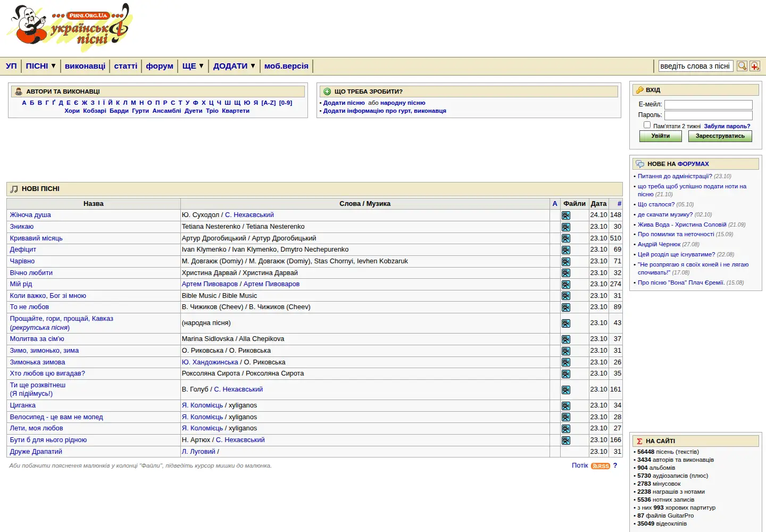Open file icon for Циганка
The height and width of the screenshot is (532, 766).
tap(566, 406)
